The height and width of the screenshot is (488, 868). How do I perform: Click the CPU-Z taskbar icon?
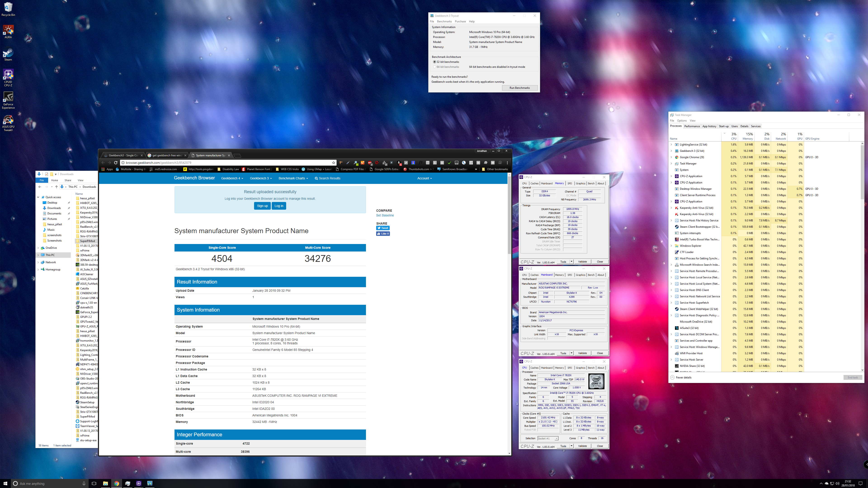(139, 483)
